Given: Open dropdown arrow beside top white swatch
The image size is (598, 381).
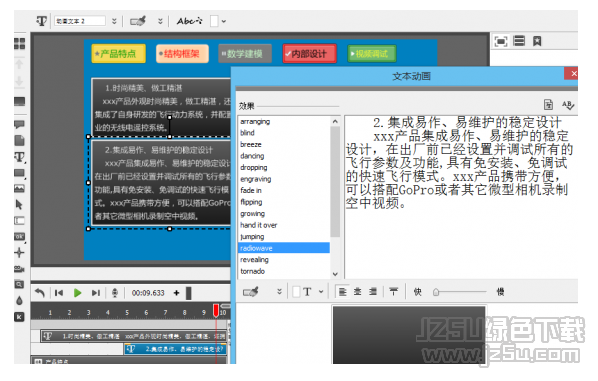Looking at the screenshot, I should [223, 21].
